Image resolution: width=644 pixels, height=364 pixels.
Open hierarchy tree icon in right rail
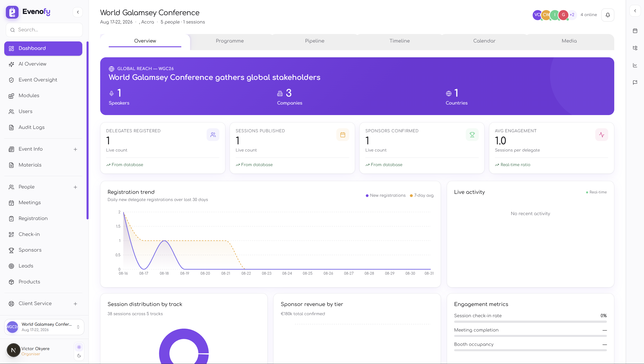coord(635,48)
